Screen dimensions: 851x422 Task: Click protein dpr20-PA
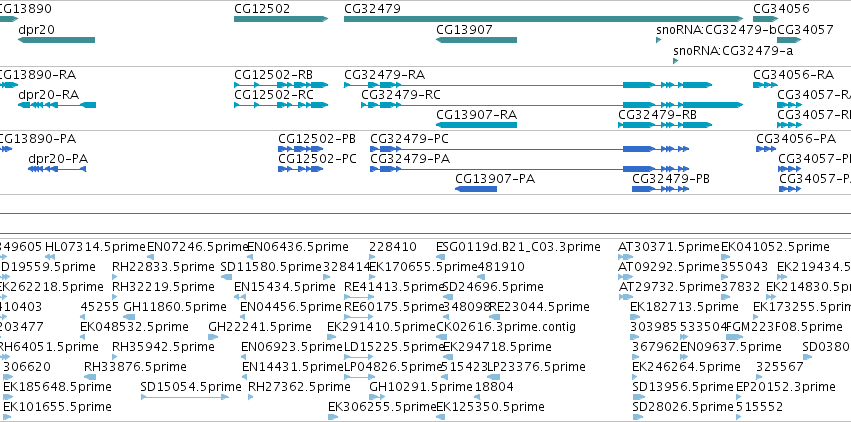[x=58, y=158]
